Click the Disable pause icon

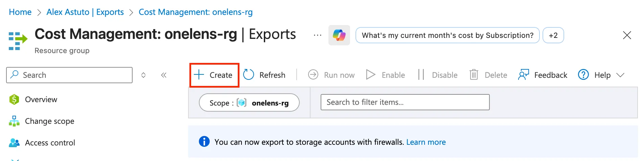point(421,75)
